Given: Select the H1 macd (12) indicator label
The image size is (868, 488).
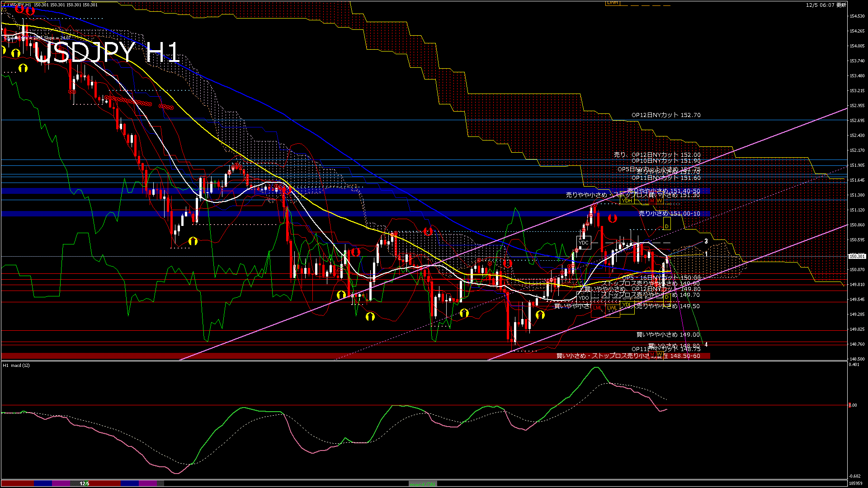Looking at the screenshot, I should tap(16, 365).
